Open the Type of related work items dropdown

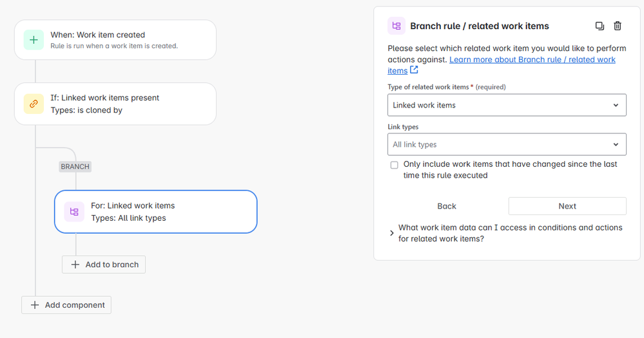click(507, 105)
